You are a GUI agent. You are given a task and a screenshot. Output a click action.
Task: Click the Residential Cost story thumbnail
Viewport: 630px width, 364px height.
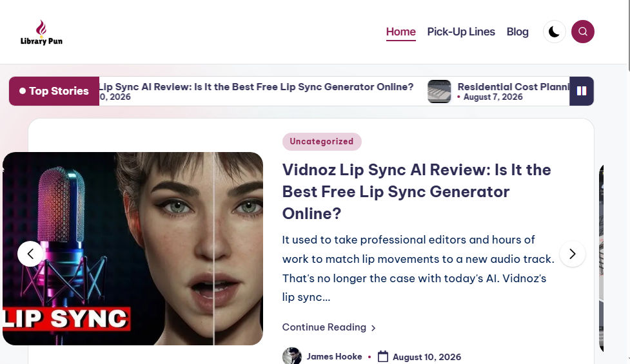point(439,91)
